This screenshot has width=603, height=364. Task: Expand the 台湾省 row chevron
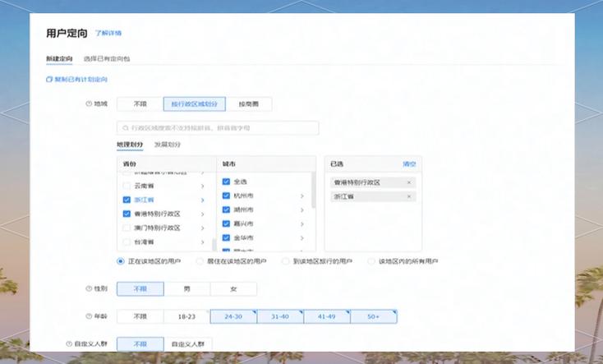pyautogui.click(x=203, y=242)
